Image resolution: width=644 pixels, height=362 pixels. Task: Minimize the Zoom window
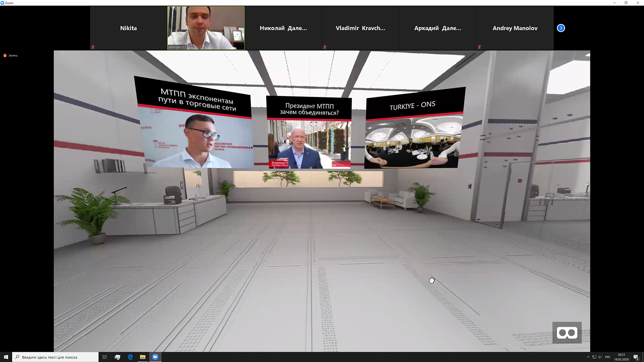[614, 3]
